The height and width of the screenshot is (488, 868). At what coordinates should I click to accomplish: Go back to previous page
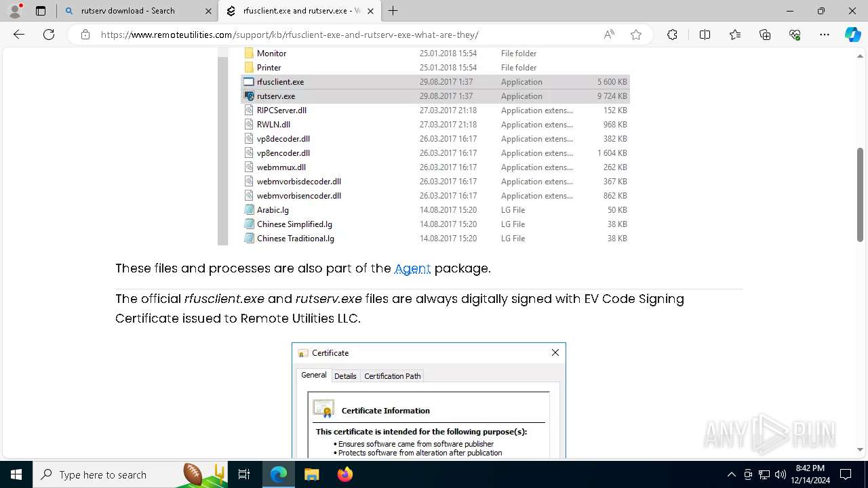click(x=19, y=35)
